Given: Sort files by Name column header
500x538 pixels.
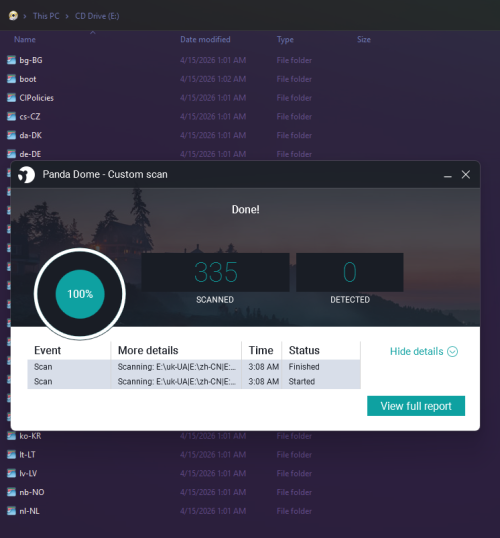Looking at the screenshot, I should click(x=25, y=39).
